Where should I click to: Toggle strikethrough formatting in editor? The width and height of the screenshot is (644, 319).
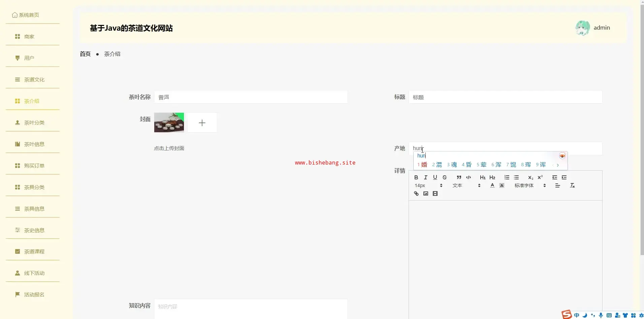click(444, 177)
